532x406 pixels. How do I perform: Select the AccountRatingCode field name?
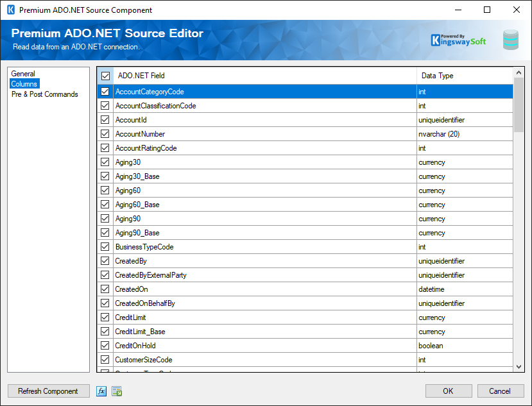coord(146,148)
